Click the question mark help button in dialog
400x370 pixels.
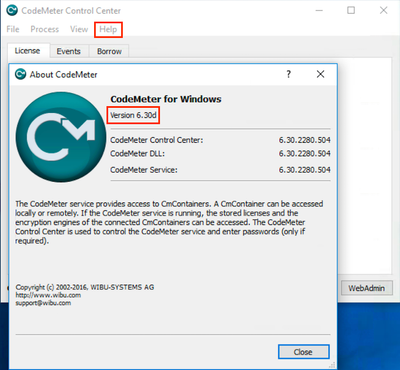tap(289, 74)
